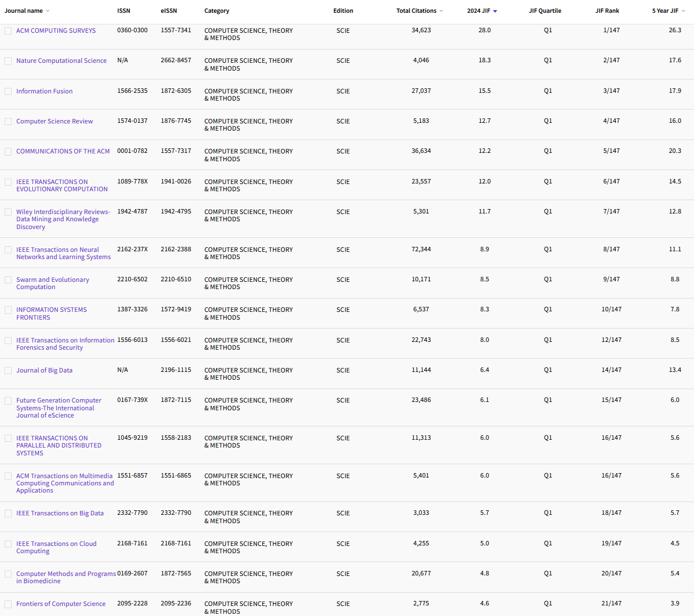Screen dimensions: 694x616
Task: Click the JIF Quartile column header
Action: (x=545, y=10)
